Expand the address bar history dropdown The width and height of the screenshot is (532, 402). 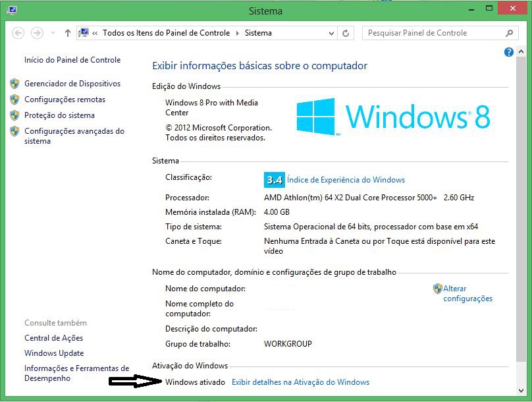tap(332, 33)
